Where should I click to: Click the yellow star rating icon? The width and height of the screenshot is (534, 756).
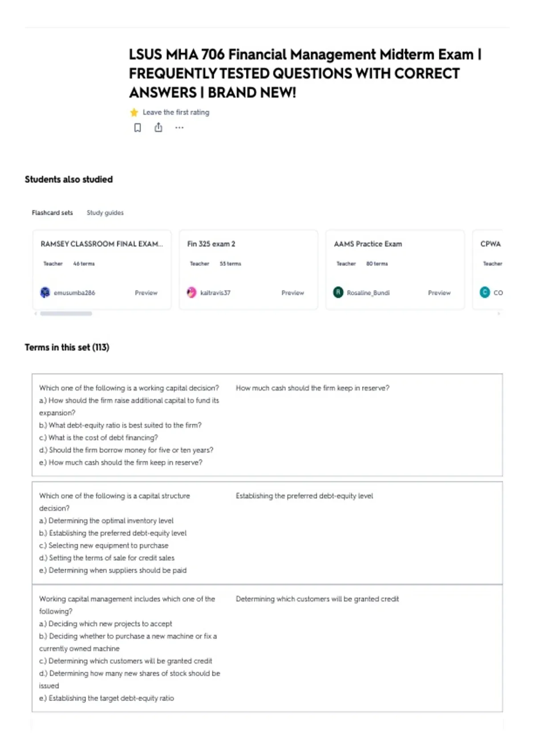(134, 112)
